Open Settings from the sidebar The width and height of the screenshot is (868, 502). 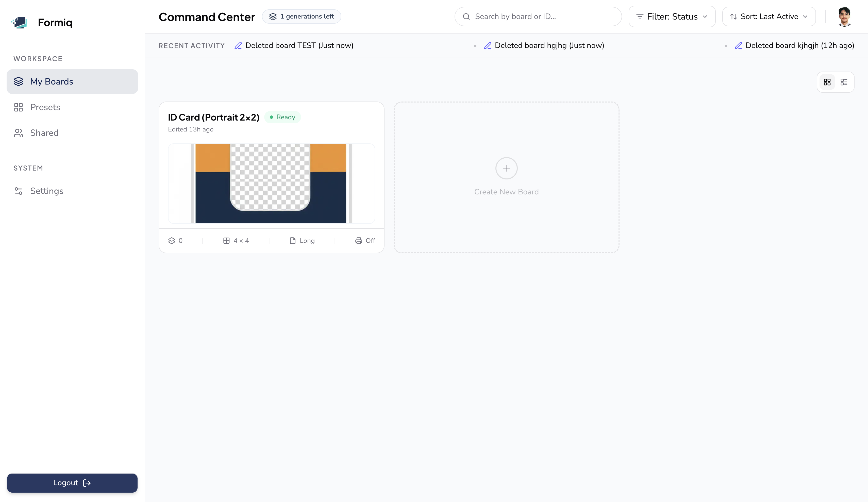[x=46, y=191]
